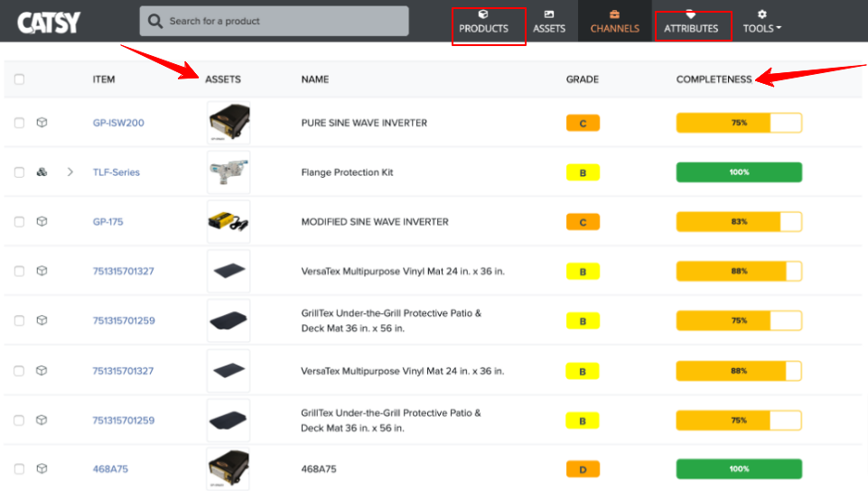Switch to the Attributes tab
Viewport: 868px width, 491px height.
(x=691, y=28)
